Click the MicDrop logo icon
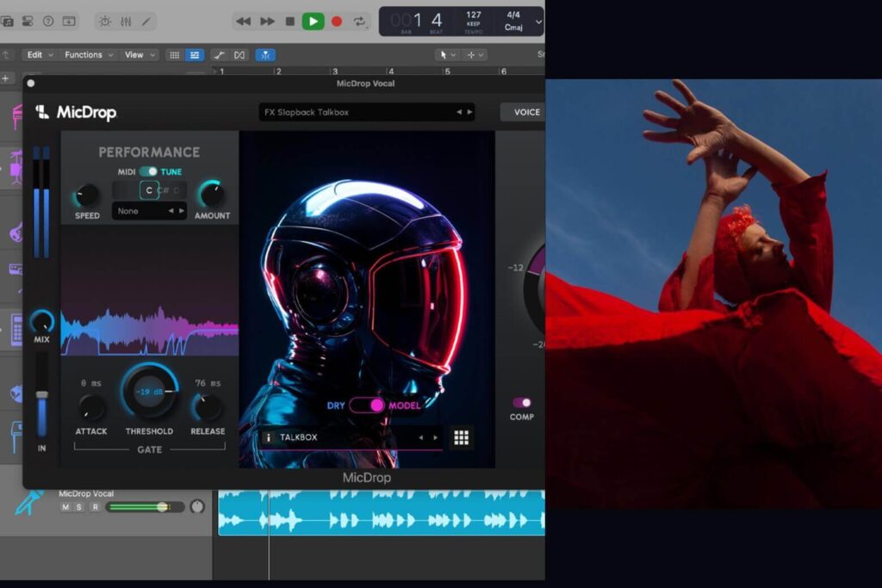 (x=42, y=112)
